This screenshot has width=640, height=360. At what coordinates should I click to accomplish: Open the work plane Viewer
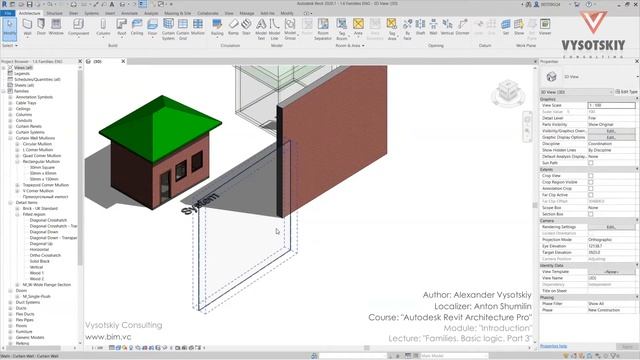545,27
